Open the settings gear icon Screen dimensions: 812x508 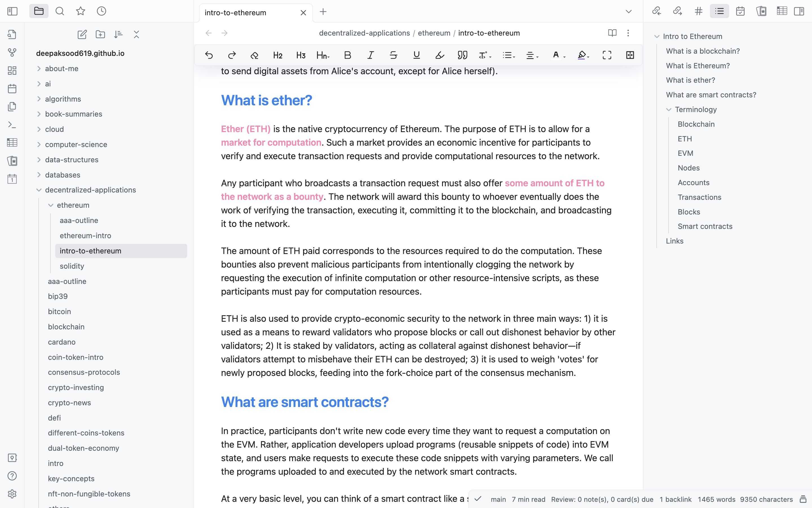click(x=12, y=494)
